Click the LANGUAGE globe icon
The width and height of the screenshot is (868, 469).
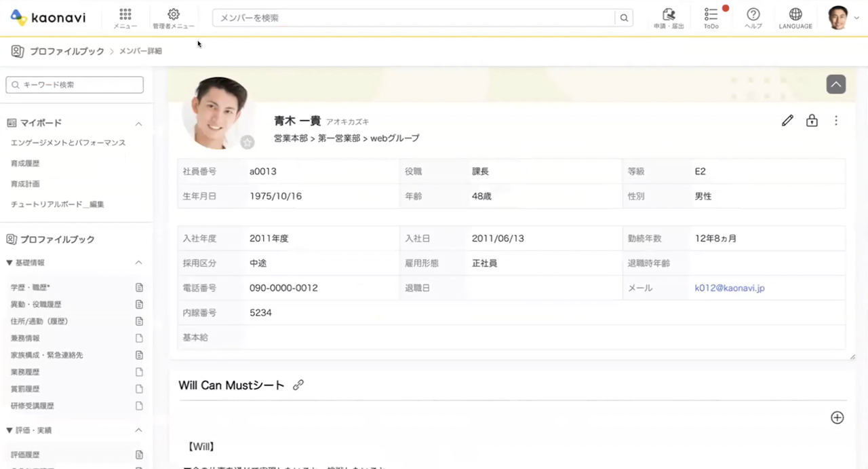click(795, 15)
